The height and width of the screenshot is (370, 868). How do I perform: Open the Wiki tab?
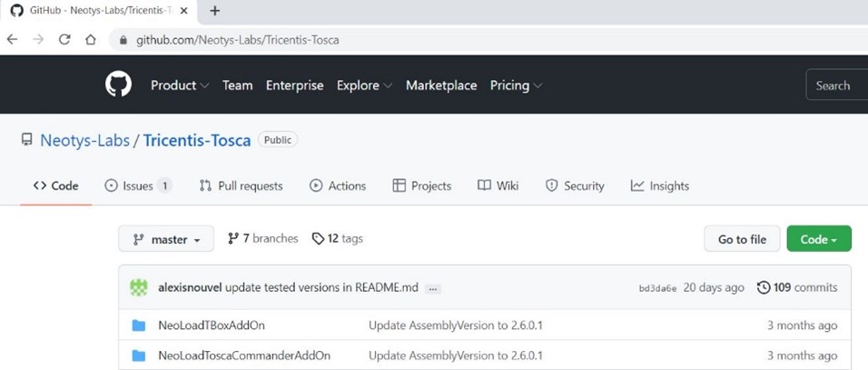[498, 186]
